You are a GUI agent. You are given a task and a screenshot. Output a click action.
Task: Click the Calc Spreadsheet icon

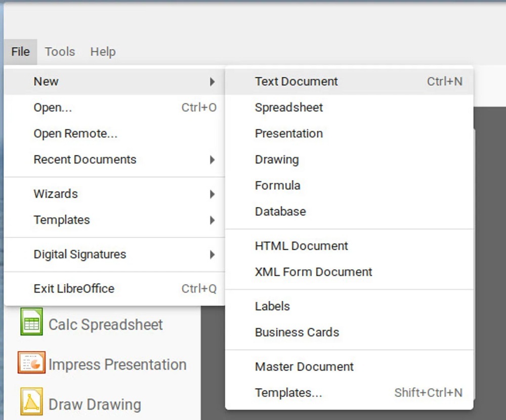pos(31,322)
